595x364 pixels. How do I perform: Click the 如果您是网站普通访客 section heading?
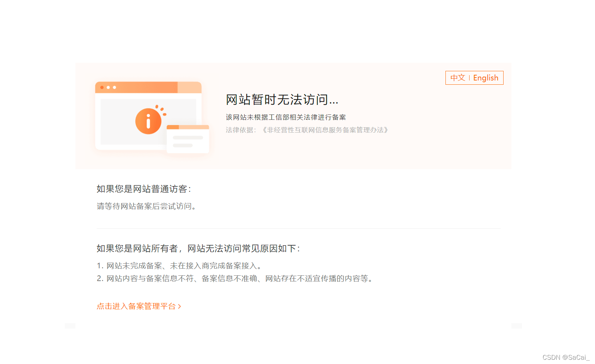point(143,189)
